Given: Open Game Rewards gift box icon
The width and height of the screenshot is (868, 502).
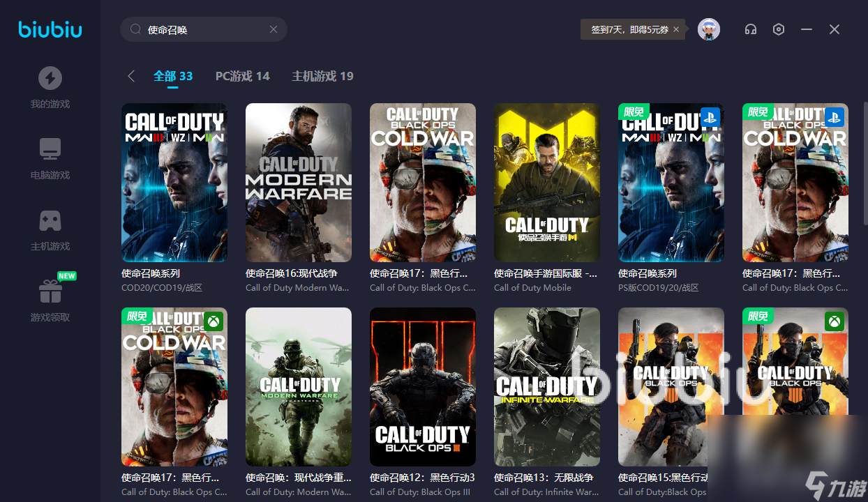Looking at the screenshot, I should 50,291.
